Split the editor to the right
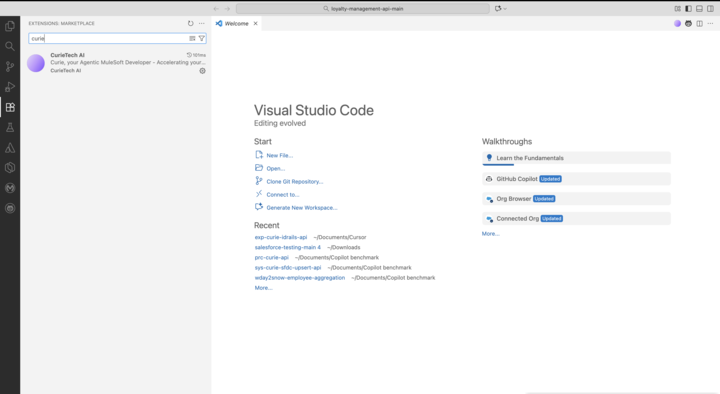 click(699, 23)
